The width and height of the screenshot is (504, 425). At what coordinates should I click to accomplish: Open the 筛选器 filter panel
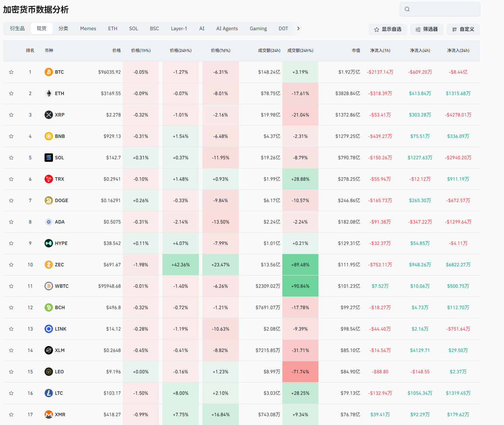426,29
